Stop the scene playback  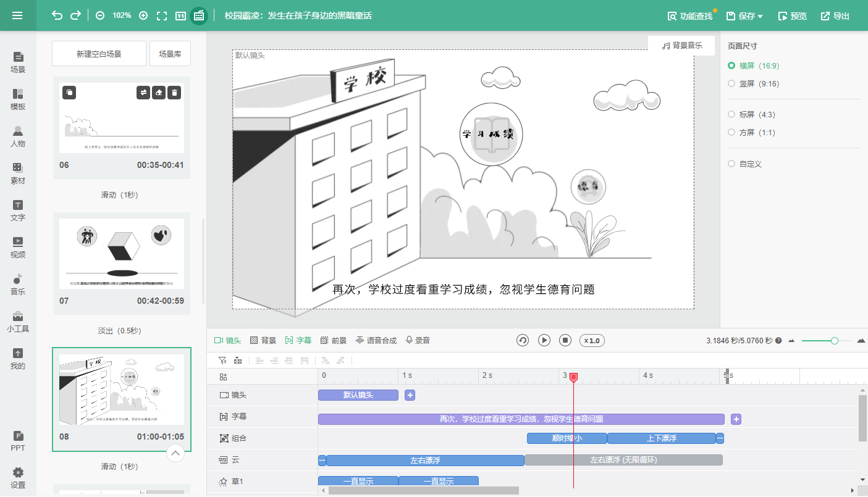pyautogui.click(x=565, y=340)
